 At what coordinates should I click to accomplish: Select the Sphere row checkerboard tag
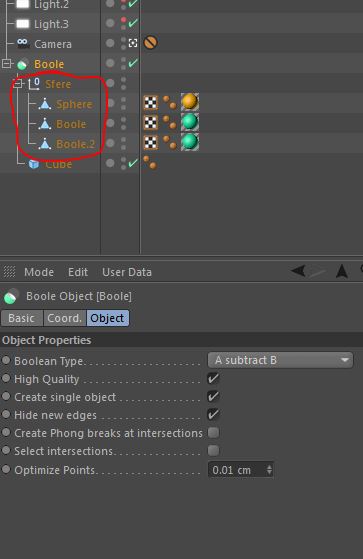(x=150, y=103)
